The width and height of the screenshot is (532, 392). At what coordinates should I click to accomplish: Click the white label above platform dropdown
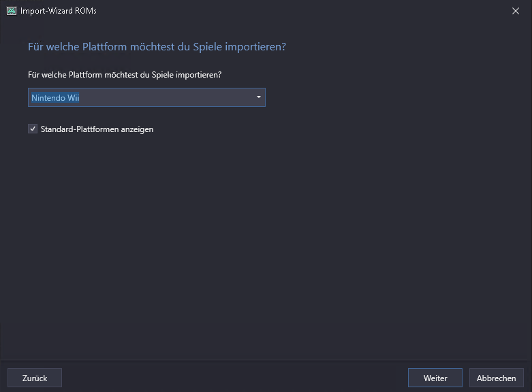click(x=125, y=74)
